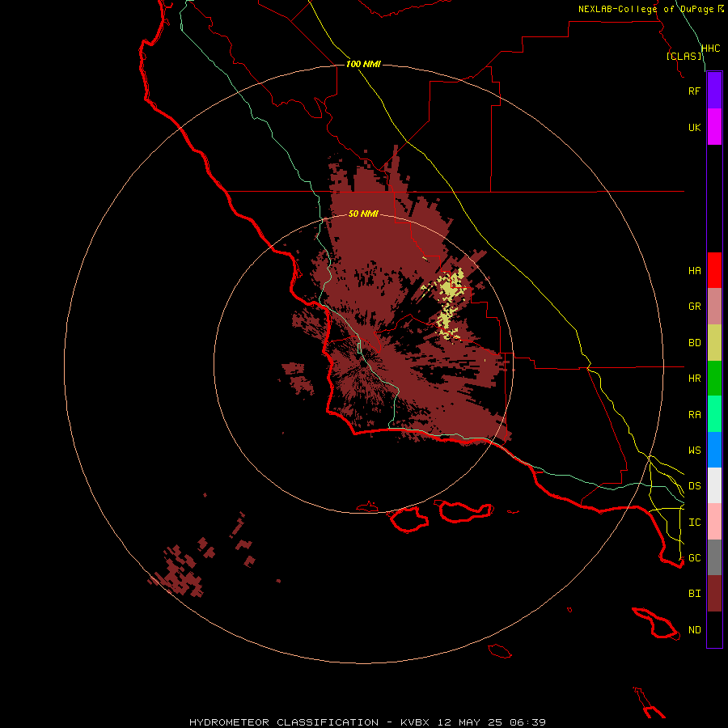Click the HYDROMETEOR CLASSIFICATION caption text
This screenshot has width=728, height=728.
tap(284, 722)
